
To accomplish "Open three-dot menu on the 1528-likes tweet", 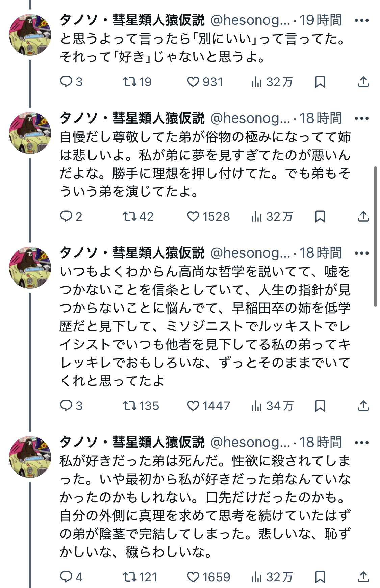I will (361, 119).
